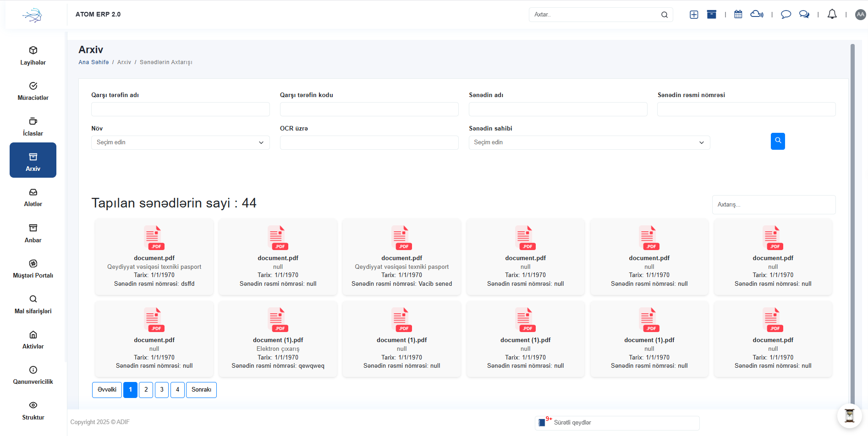Screen dimensions: 868x436
Task: Expand the Sənədin sahibi dropdown
Action: click(x=589, y=142)
